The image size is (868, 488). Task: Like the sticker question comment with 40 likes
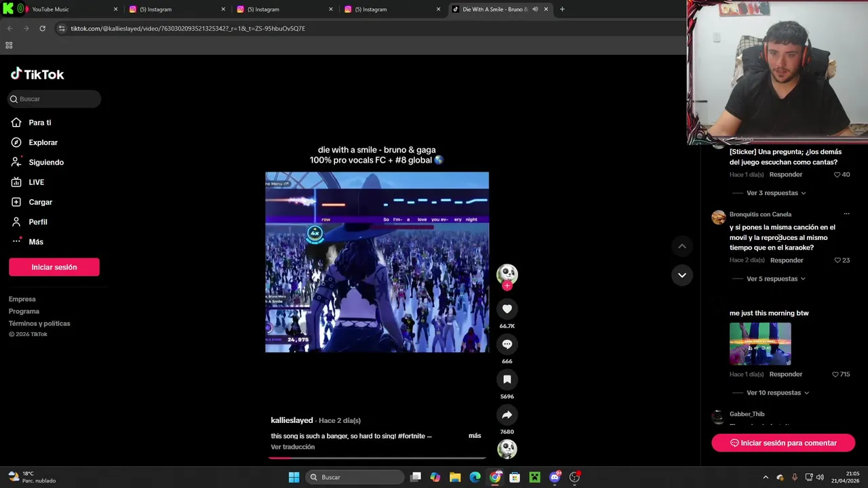[837, 175]
